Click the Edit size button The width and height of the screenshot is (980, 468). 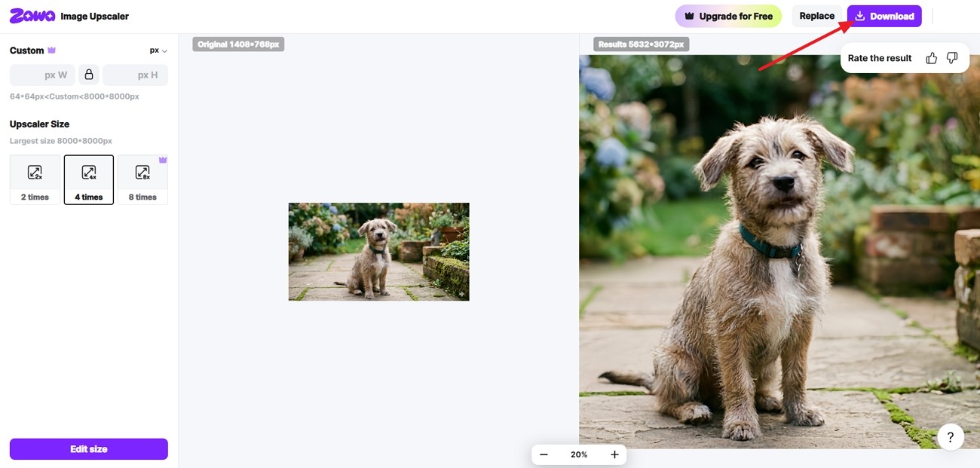pyautogui.click(x=89, y=449)
